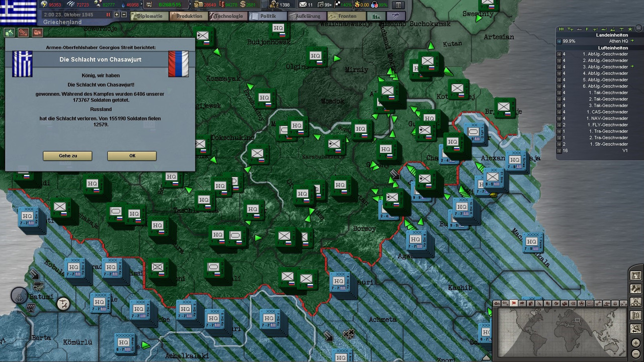Expand the 1. Str-Geschwader entry
This screenshot has width=644, height=362.
[x=559, y=144]
